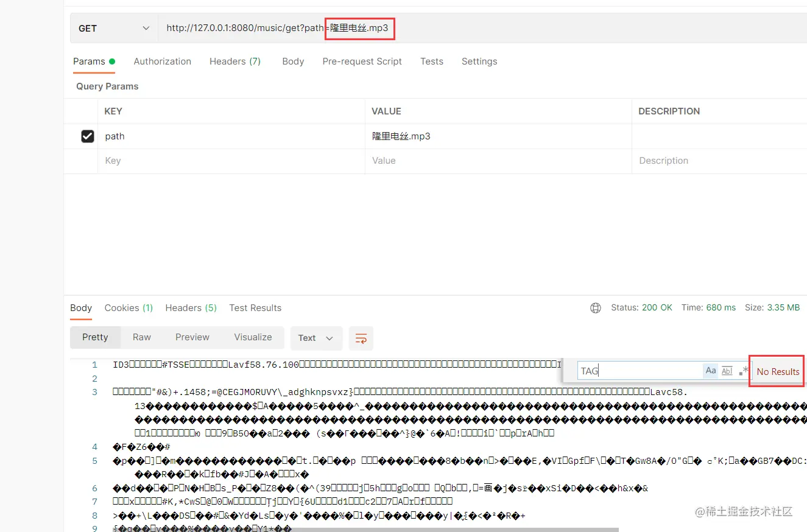Click the empty Value placeholder cell

coord(499,161)
